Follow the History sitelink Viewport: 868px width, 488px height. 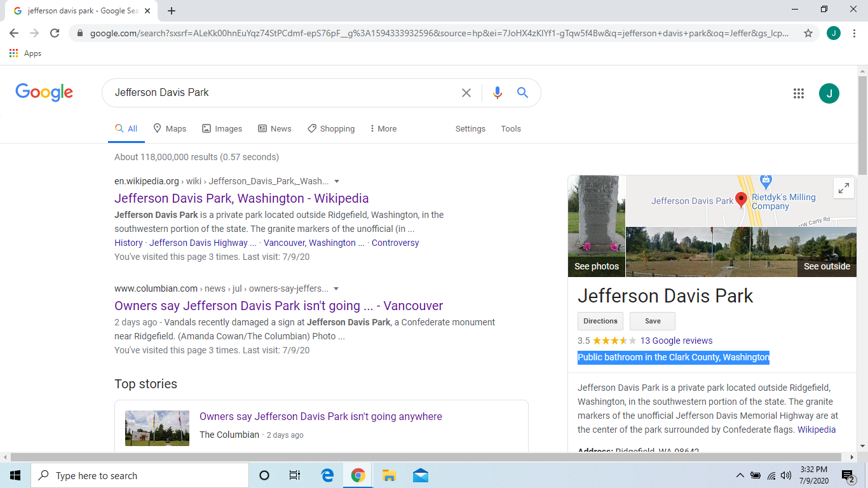128,243
